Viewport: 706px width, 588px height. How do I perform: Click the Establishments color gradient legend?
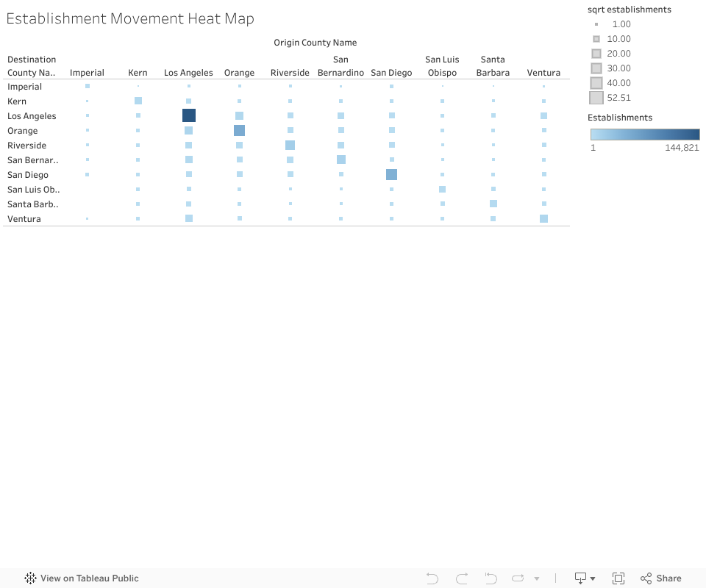point(645,134)
